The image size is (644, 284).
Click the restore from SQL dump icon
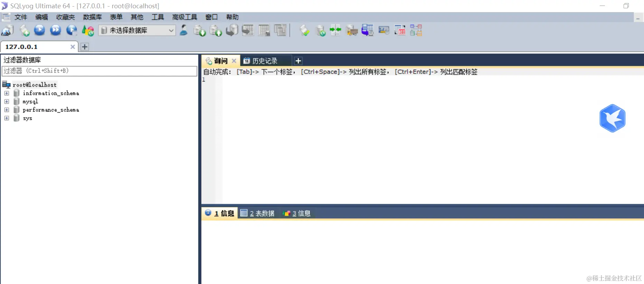[x=232, y=30]
